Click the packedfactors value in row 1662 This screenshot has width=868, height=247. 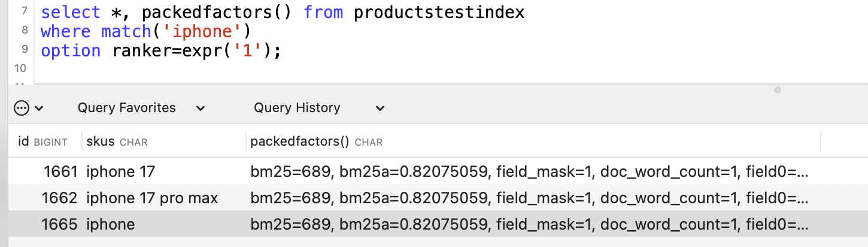coord(529,198)
